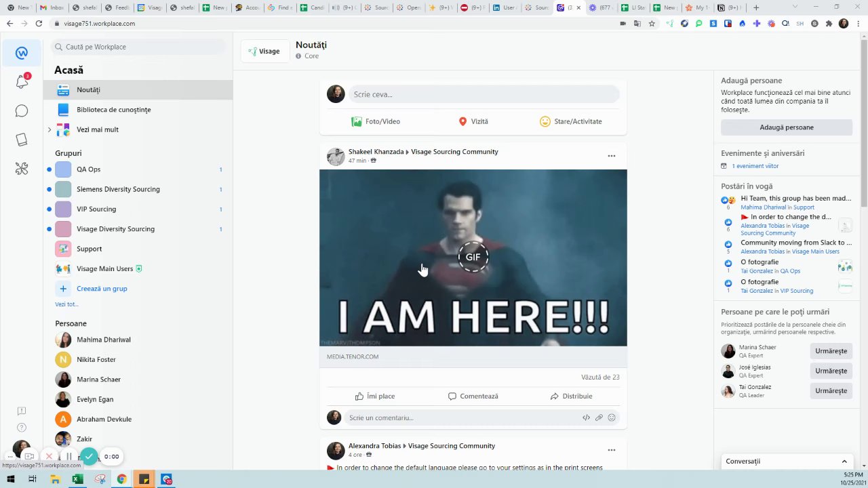Open a new browser tab with plus
This screenshot has width=868, height=488.
coord(756,7)
